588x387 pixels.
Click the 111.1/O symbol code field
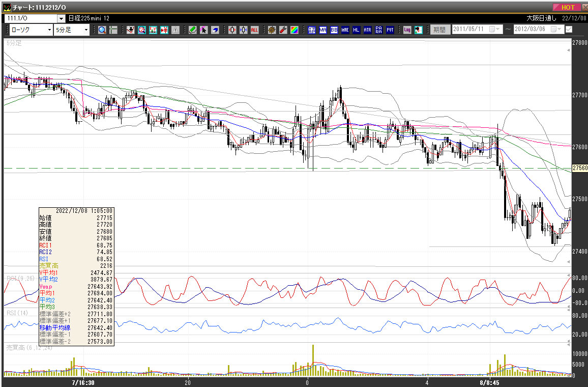tap(31, 18)
